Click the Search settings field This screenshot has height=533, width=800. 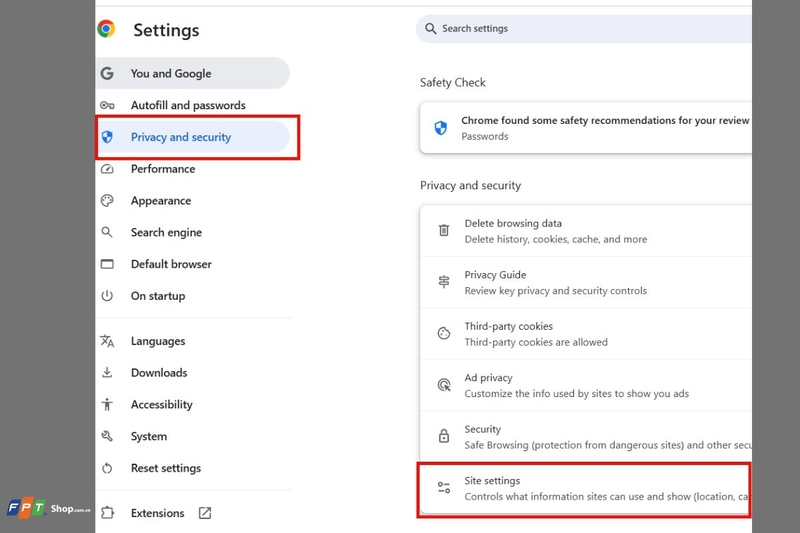[584, 29]
